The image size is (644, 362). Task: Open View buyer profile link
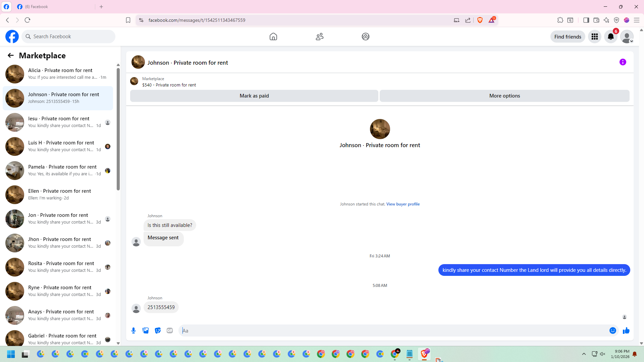[x=402, y=204]
